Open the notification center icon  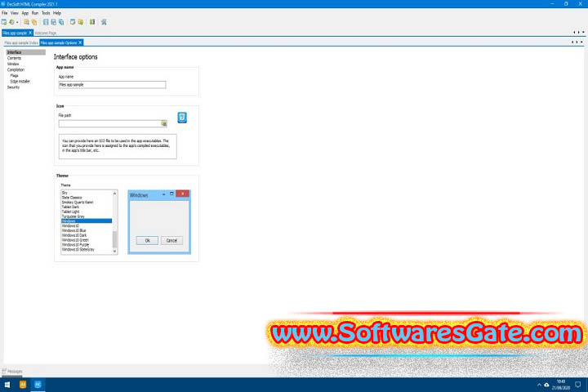[x=578, y=385]
